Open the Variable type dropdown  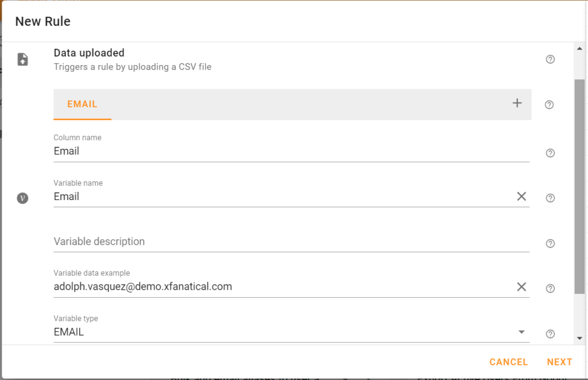[521, 332]
